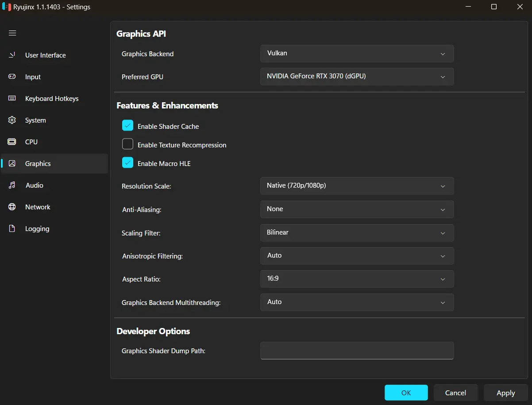The image size is (532, 405).
Task: Minimize the Ryujinx Settings window
Action: coord(468,7)
